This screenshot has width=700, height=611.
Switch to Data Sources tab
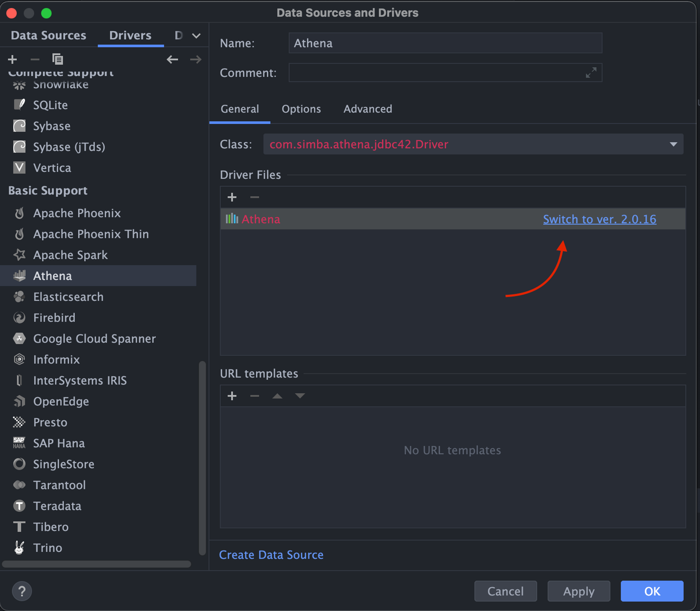tap(49, 35)
